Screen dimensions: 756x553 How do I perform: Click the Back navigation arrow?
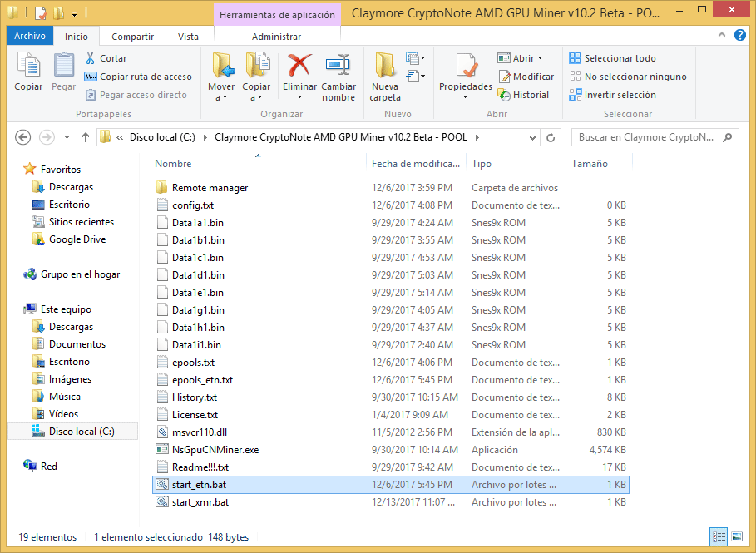(x=23, y=137)
